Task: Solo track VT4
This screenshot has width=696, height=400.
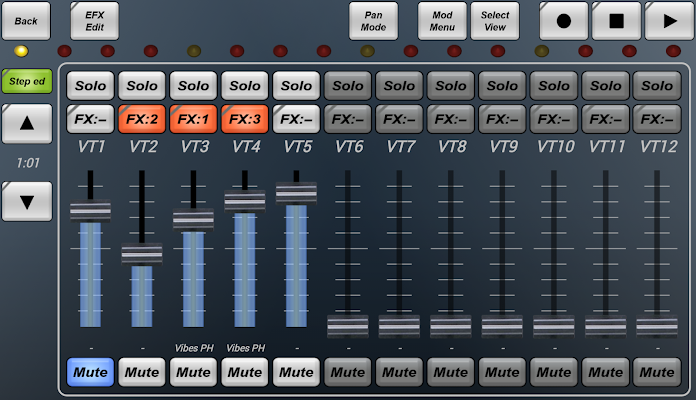Action: [245, 85]
